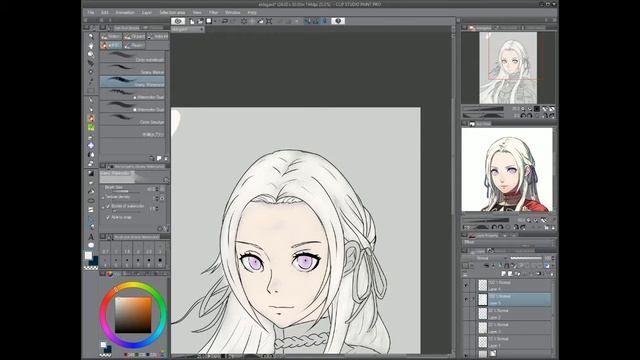Open the Animation menu
This screenshot has height=360, width=640.
point(125,13)
